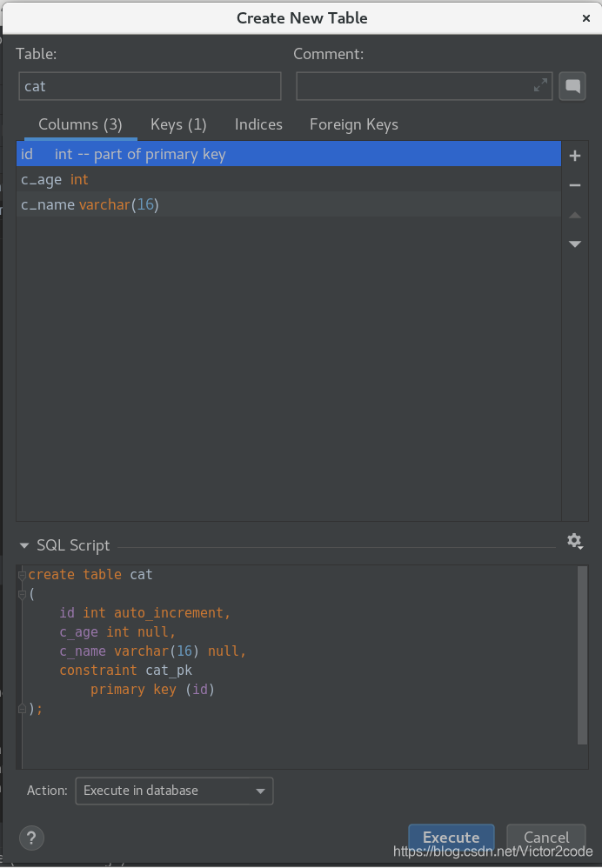Click 'constraint cat_pk' script line
The width and height of the screenshot is (602, 868).
[x=126, y=671]
